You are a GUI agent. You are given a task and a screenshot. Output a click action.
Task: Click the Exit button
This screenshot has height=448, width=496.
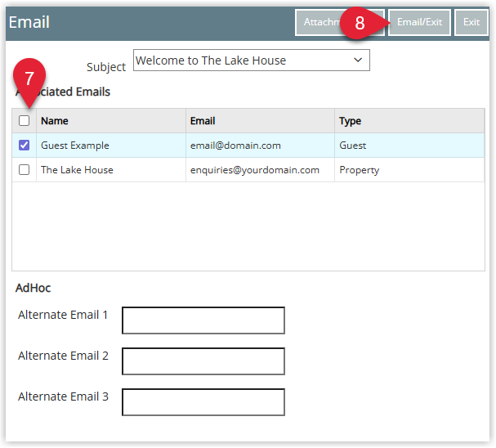click(x=471, y=22)
